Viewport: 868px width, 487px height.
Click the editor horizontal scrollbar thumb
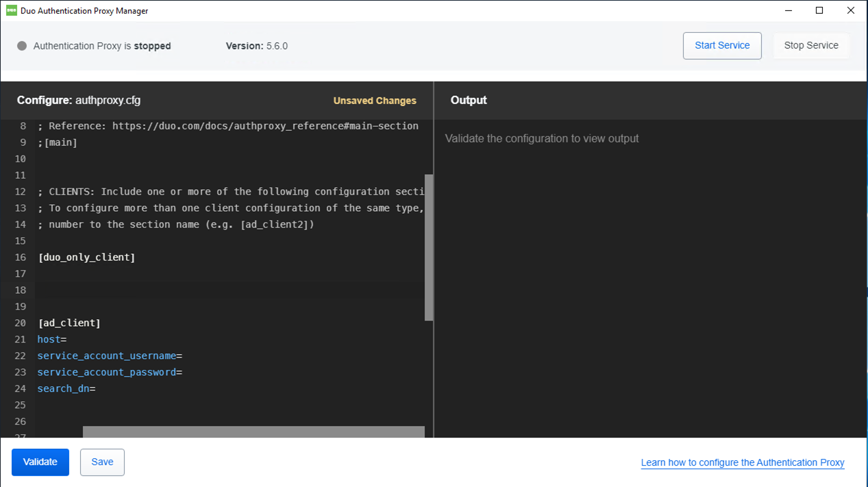coord(253,432)
